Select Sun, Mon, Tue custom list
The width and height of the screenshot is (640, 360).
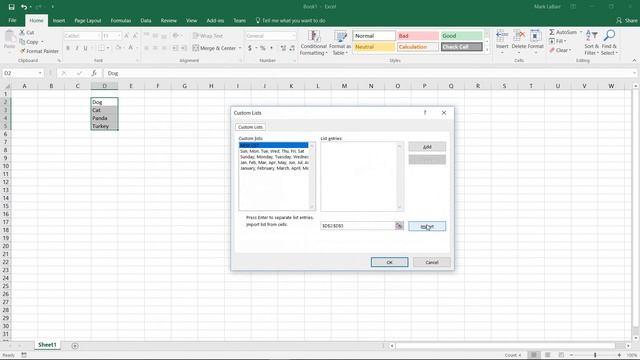coord(272,151)
